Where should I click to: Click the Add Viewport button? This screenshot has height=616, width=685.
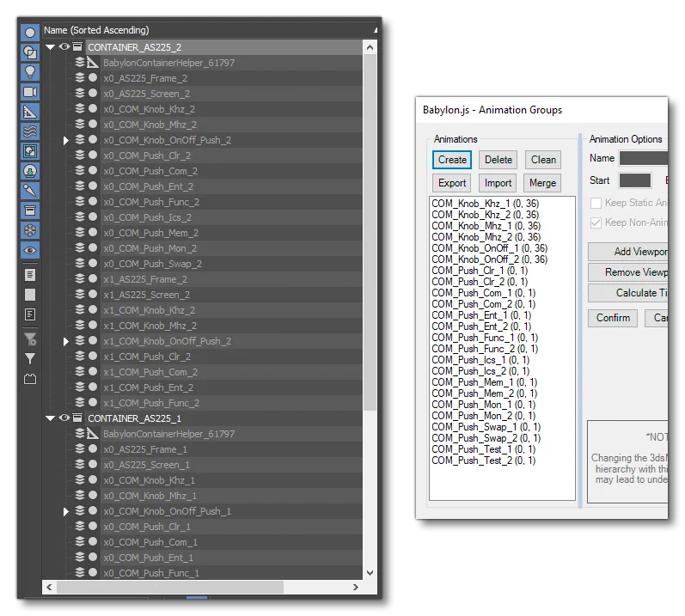tap(628, 252)
